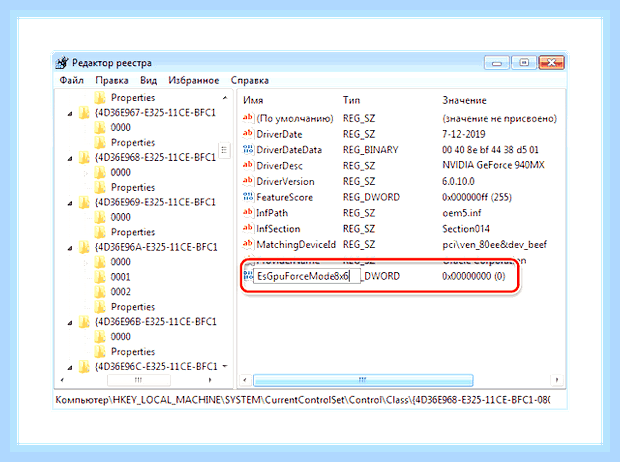Click the REG_BINARY type cell

[x=370, y=150]
